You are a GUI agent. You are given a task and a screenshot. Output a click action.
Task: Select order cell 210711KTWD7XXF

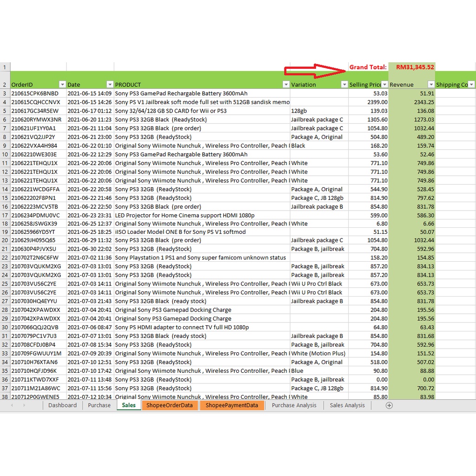click(38, 379)
